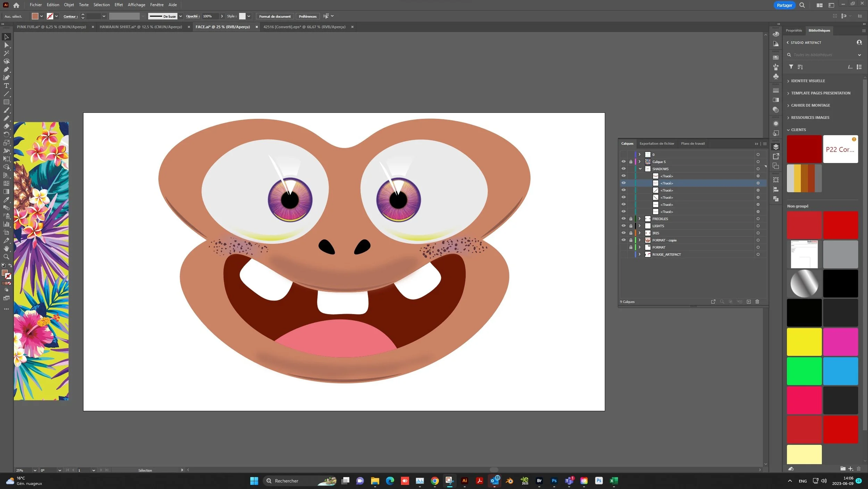
Task: Hide the FRECKLES layer visibility eye
Action: tap(624, 219)
